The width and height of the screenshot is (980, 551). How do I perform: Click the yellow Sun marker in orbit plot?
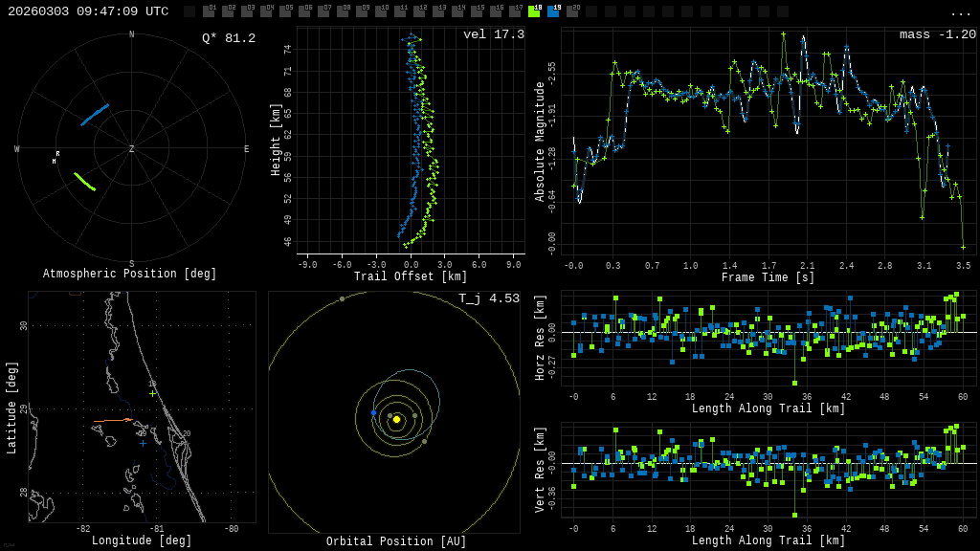point(396,419)
